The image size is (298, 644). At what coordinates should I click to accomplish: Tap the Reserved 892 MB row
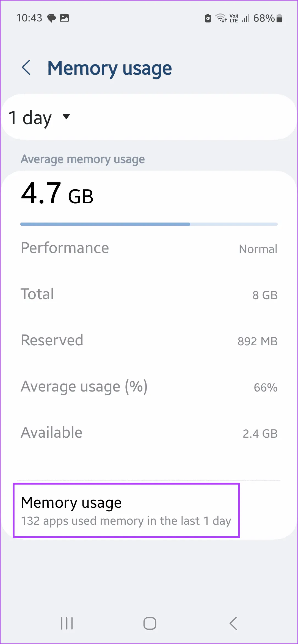[149, 340]
